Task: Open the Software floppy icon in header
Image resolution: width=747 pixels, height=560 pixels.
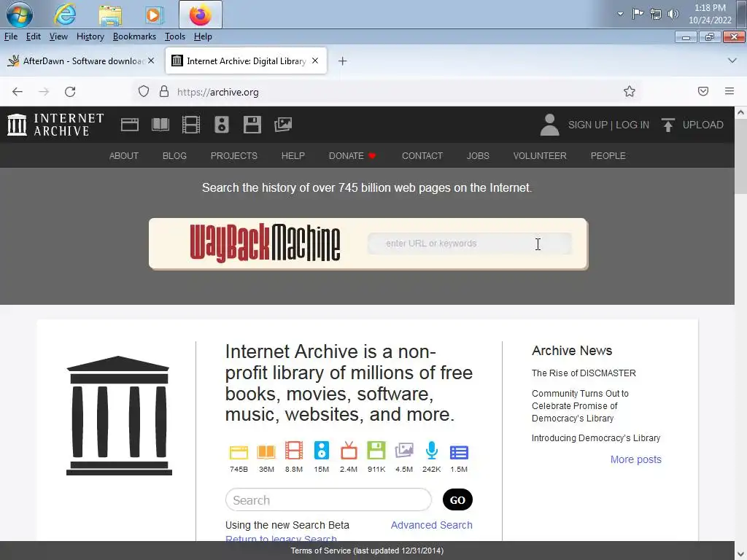Action: click(x=252, y=125)
